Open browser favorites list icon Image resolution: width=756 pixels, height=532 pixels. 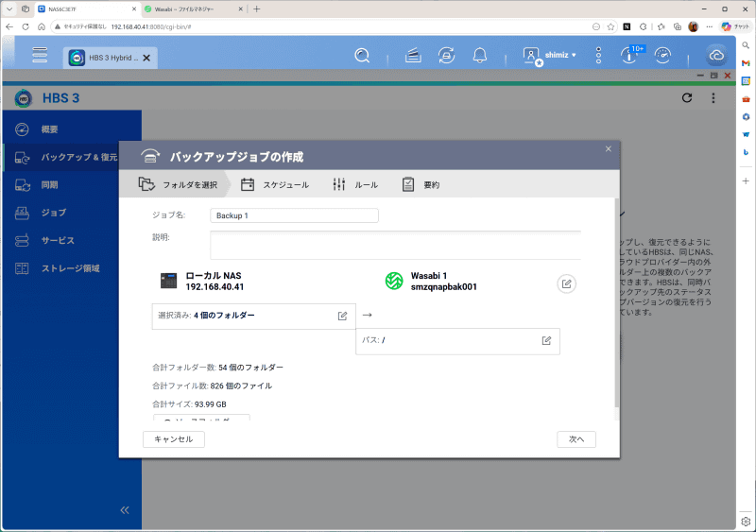tap(661, 27)
